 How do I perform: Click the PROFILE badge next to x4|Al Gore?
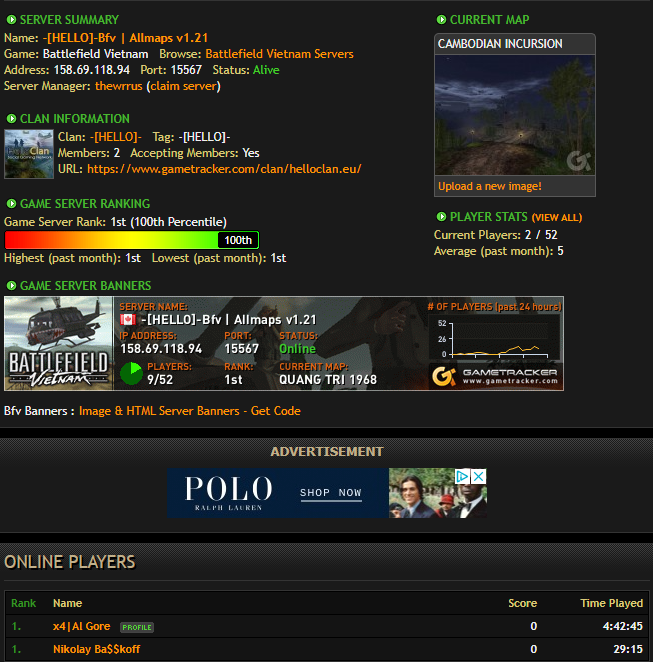coord(137,627)
